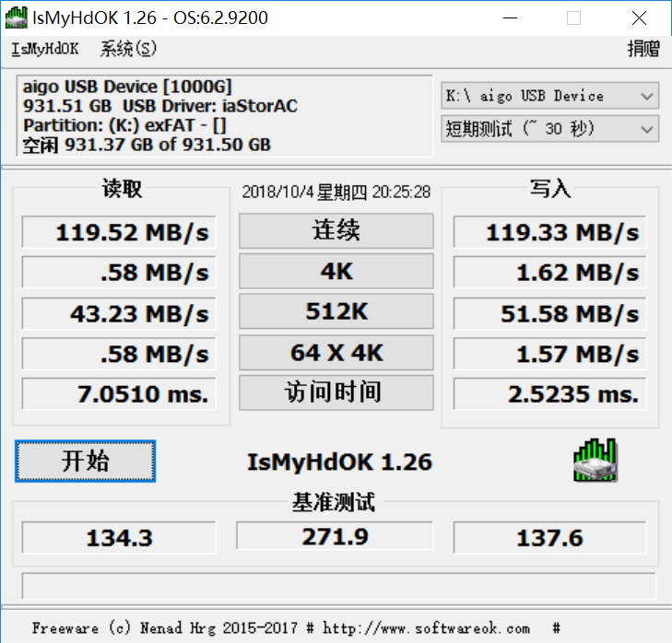Click the 512K test button
672x643 pixels.
(336, 312)
